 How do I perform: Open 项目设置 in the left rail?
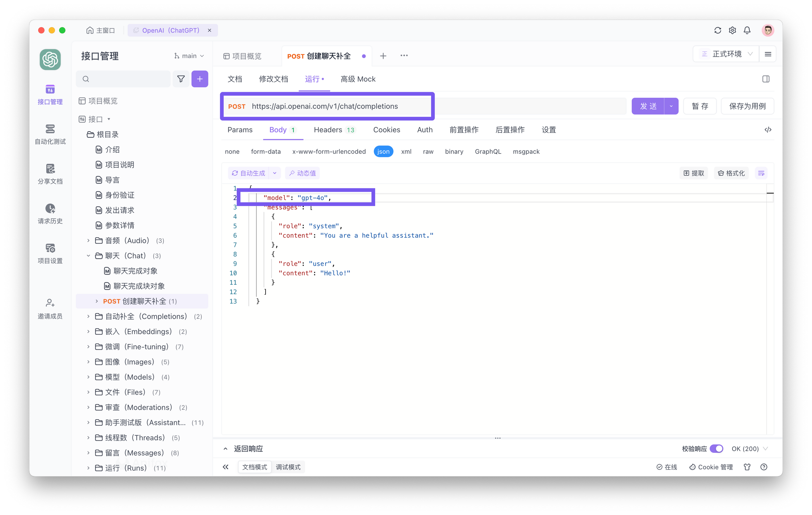pos(50,253)
